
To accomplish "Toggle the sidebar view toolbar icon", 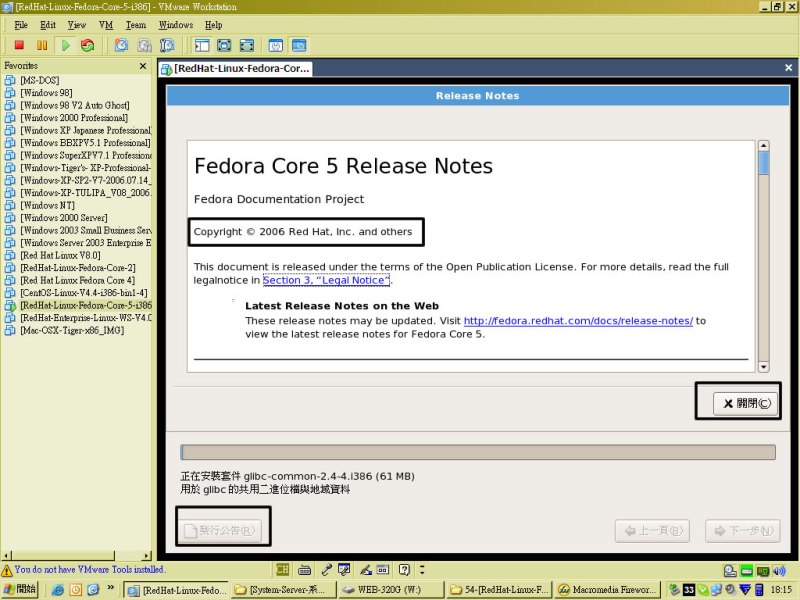I will [202, 45].
